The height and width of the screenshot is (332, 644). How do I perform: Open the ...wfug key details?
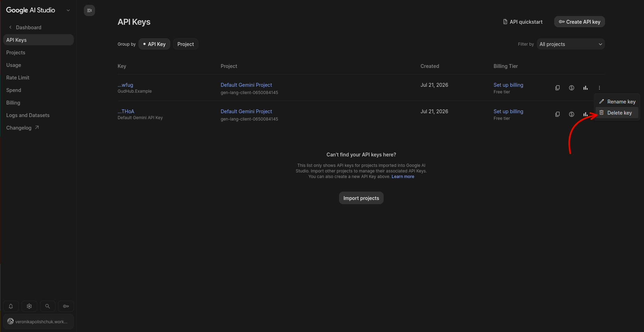(125, 85)
